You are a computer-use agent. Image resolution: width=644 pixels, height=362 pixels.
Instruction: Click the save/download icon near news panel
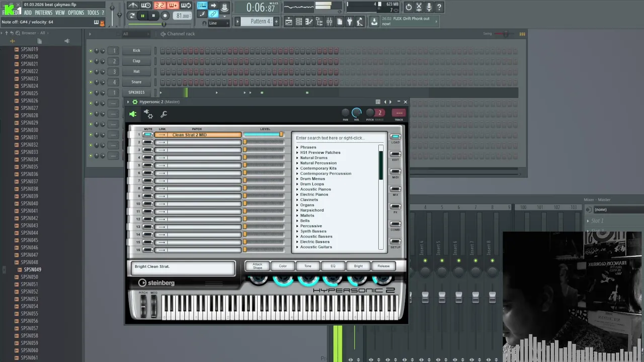[x=374, y=22]
